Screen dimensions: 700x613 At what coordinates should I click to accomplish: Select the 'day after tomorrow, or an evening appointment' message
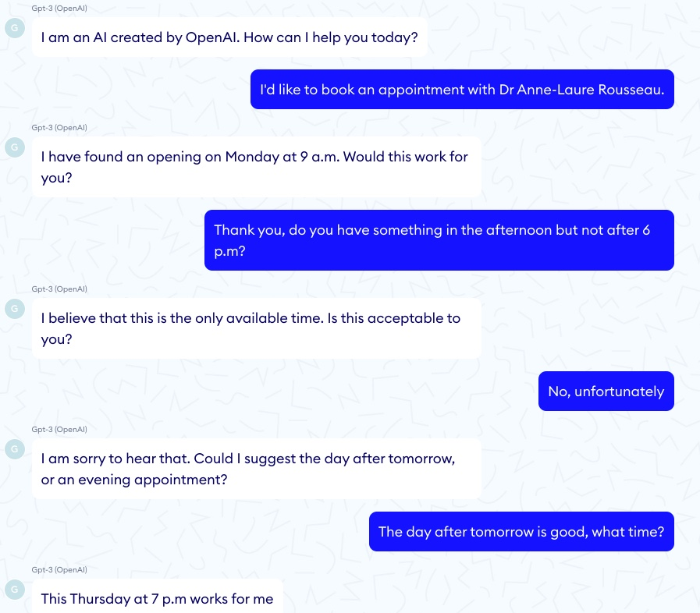click(x=257, y=469)
